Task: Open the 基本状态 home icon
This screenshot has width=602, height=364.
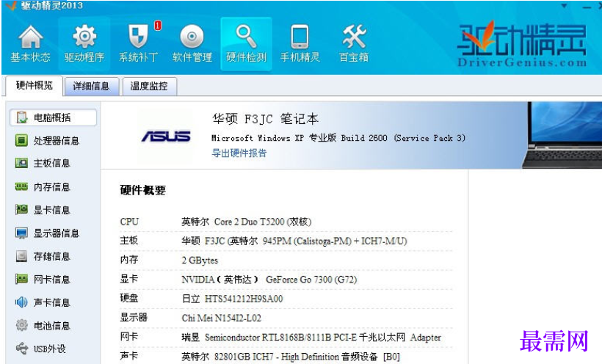Action: 30,37
